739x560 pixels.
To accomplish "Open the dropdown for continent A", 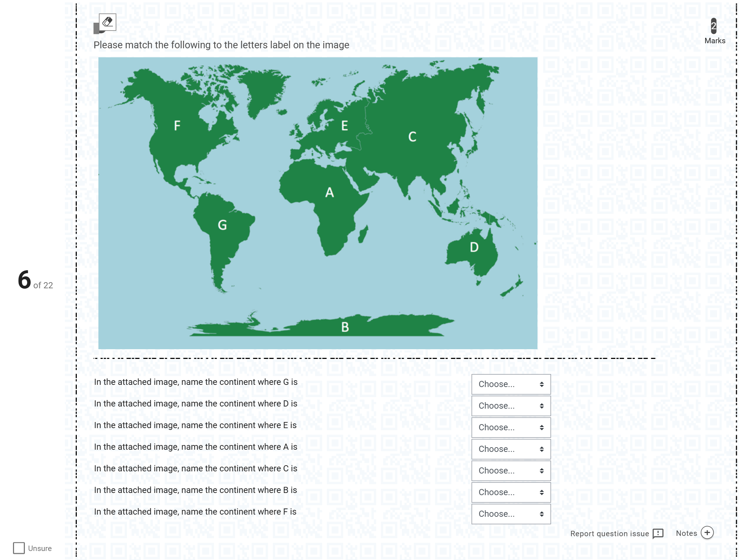I will coord(511,449).
